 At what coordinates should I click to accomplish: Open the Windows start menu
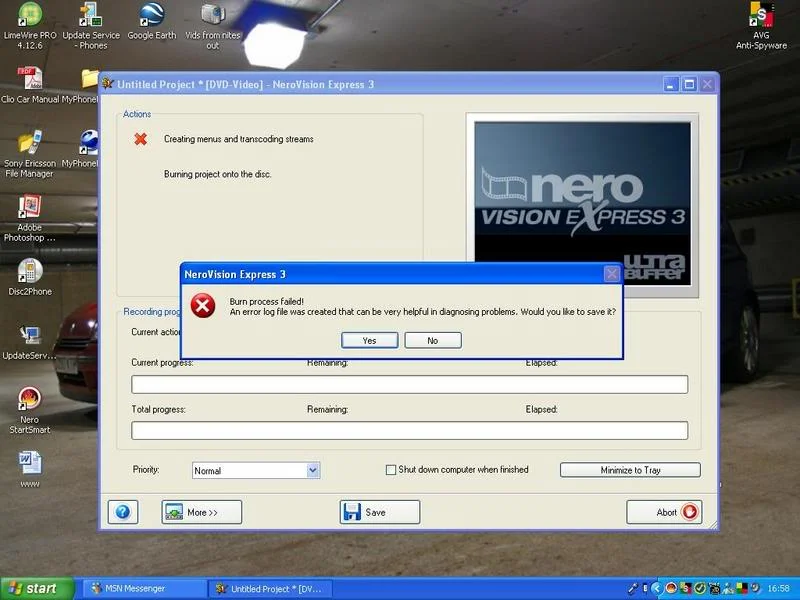(x=37, y=589)
